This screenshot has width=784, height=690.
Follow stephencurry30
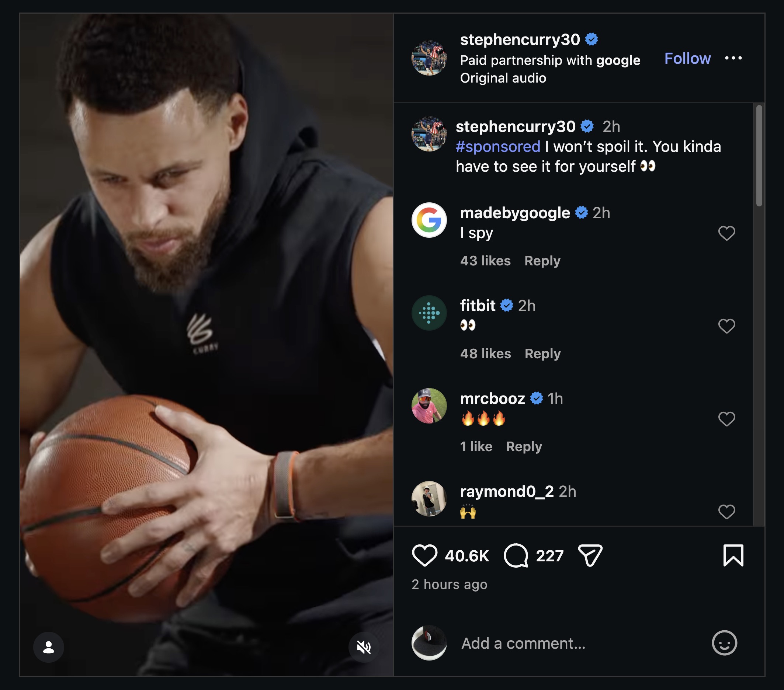[x=687, y=58]
